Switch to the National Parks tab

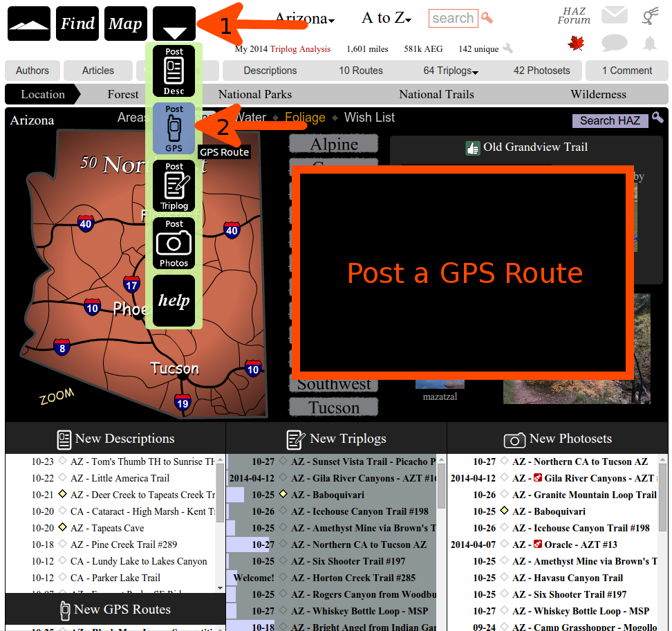[255, 95]
